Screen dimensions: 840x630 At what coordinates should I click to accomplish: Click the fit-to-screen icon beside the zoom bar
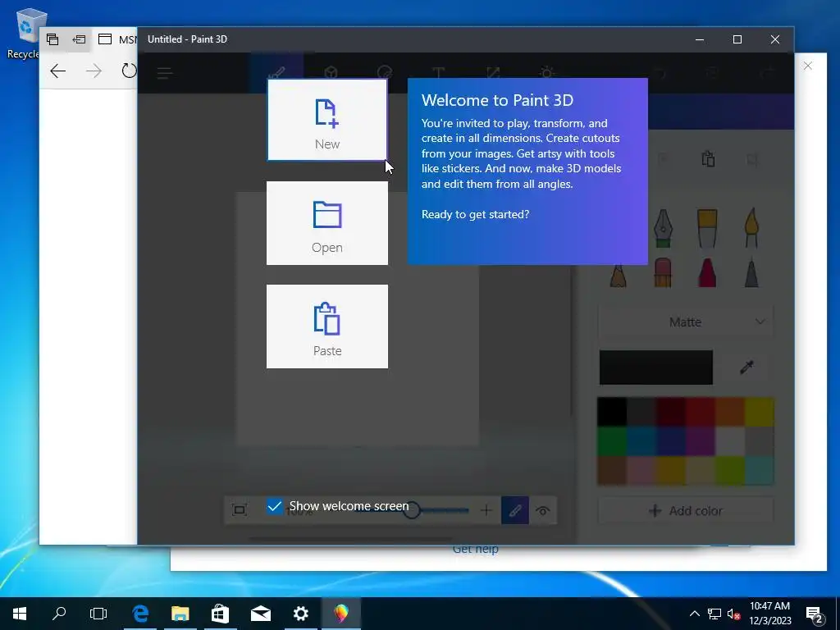pos(240,510)
